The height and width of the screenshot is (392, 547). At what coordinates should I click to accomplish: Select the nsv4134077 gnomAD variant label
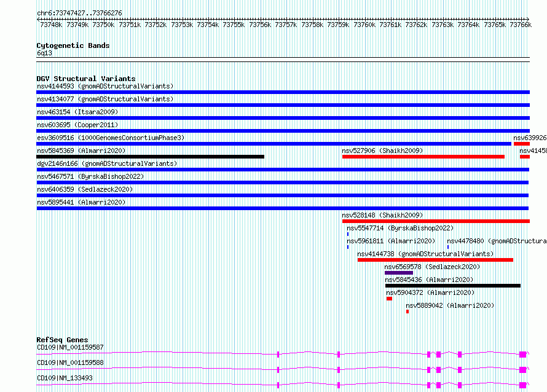[105, 99]
